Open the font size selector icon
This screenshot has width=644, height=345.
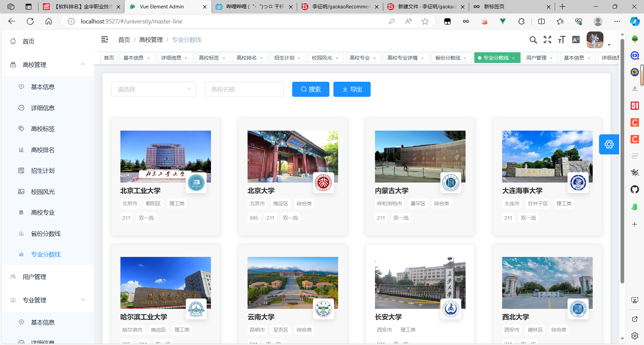[x=562, y=40]
